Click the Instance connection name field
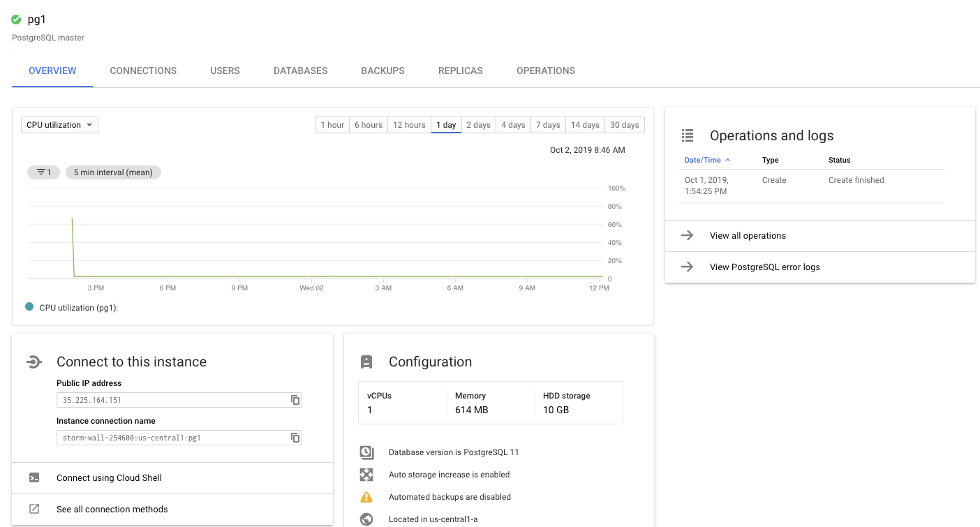The height and width of the screenshot is (527, 980). (x=179, y=438)
